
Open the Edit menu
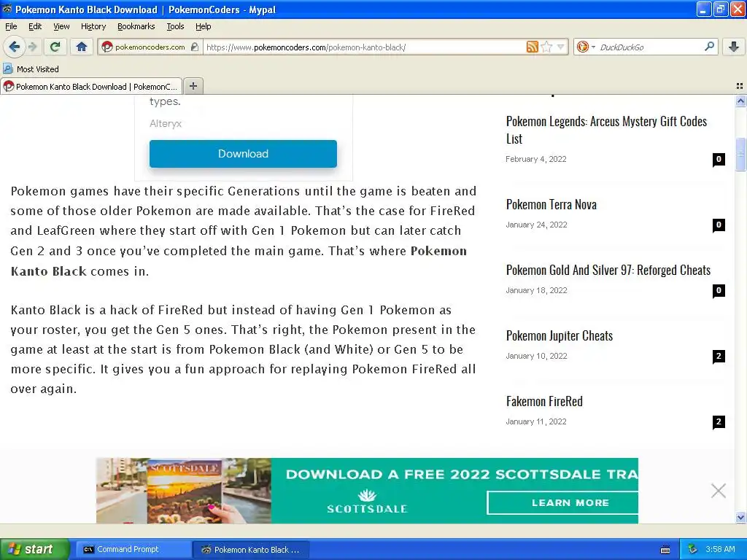[35, 26]
